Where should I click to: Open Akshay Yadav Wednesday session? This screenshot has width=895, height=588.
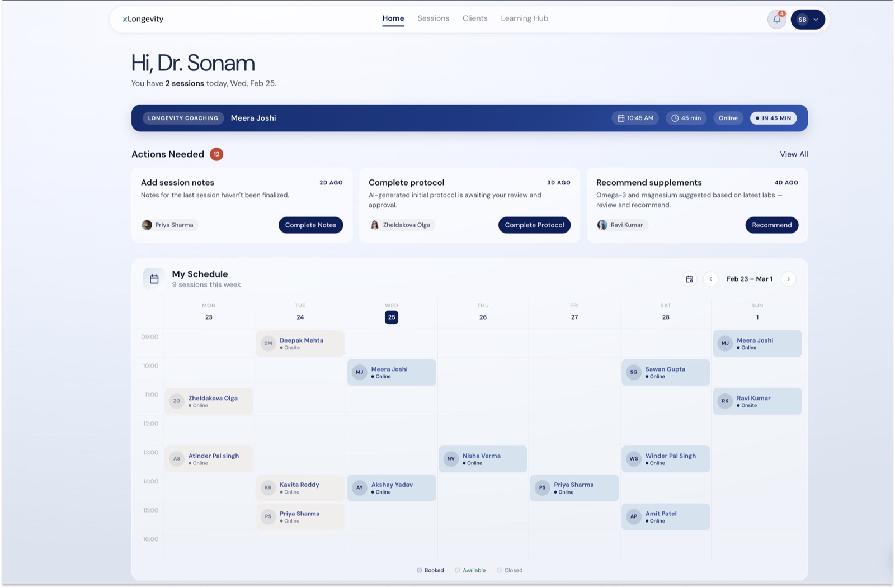[x=392, y=488]
